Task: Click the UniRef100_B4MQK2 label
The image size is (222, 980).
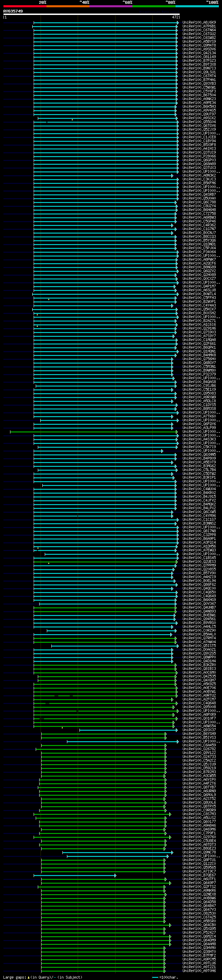Action: (x=199, y=504)
